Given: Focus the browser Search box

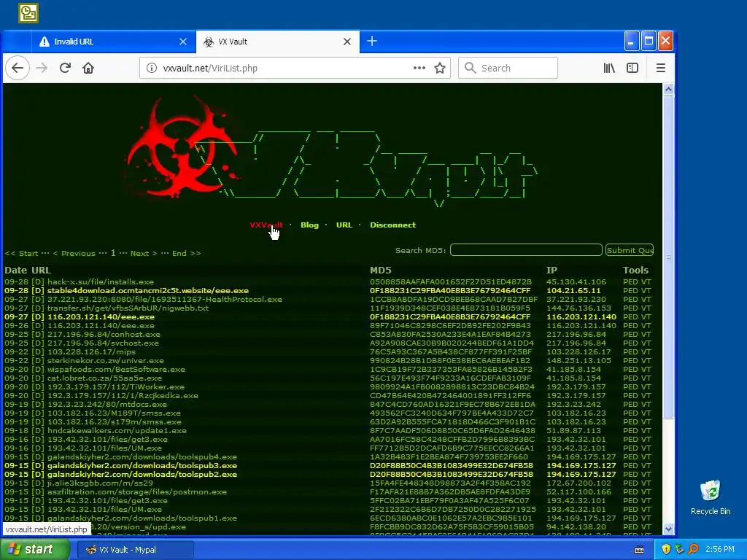Looking at the screenshot, I should [x=508, y=68].
